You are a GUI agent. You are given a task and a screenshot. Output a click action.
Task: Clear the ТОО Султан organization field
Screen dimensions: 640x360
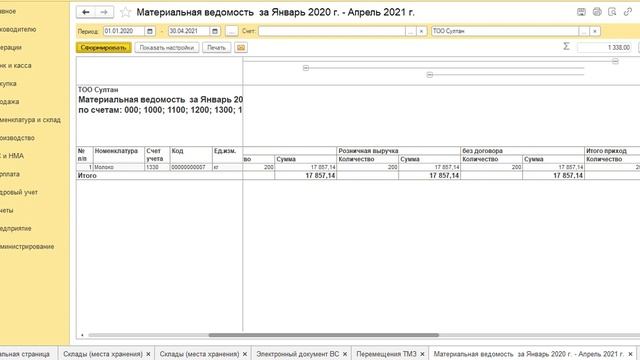pyautogui.click(x=595, y=31)
